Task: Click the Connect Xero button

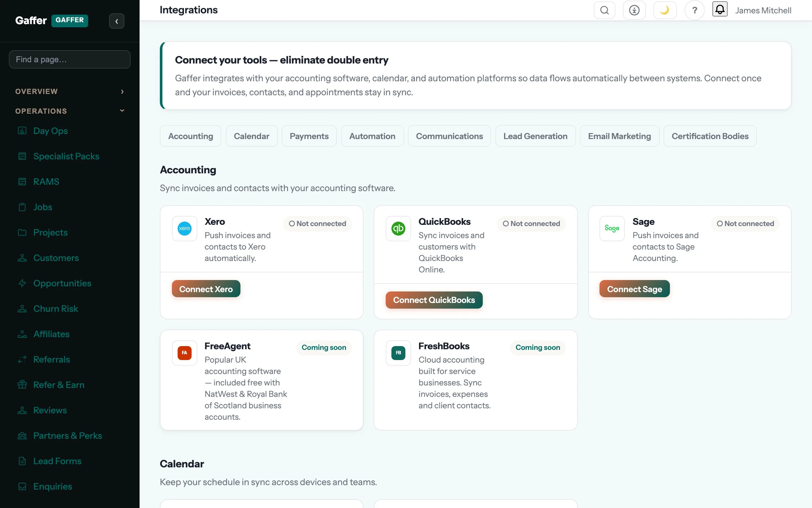Action: (x=206, y=289)
